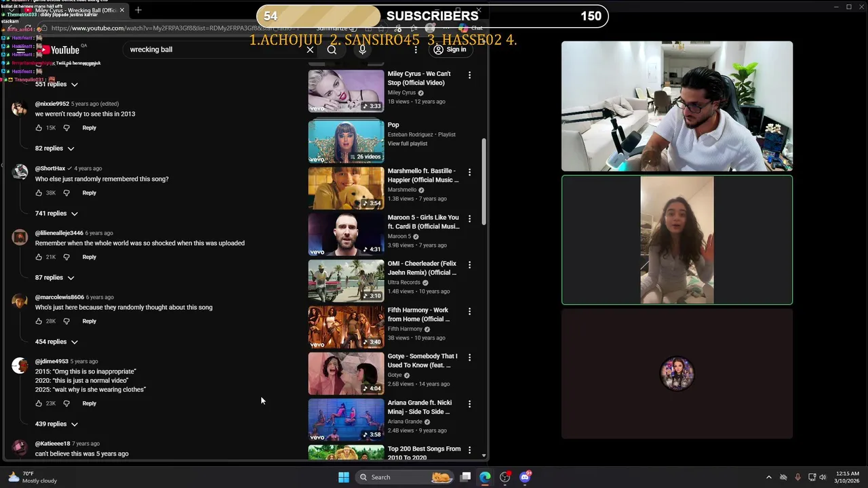This screenshot has height=488, width=868.
Task: Open OMI Cheerleader video title
Action: click(x=422, y=268)
